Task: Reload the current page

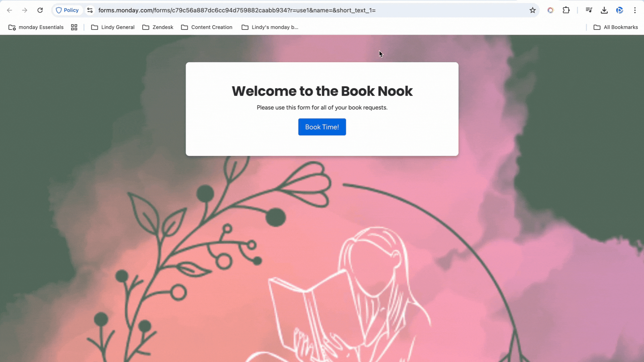Action: pyautogui.click(x=40, y=10)
